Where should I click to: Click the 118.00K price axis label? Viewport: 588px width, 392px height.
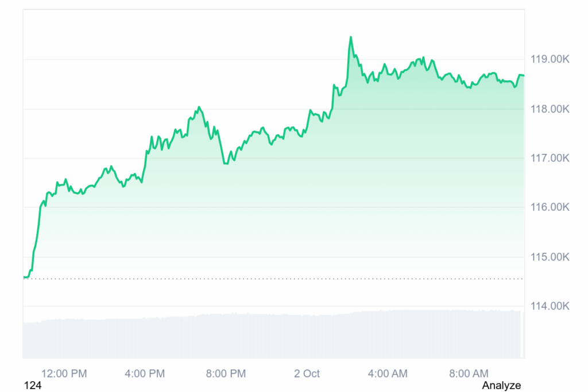click(550, 108)
